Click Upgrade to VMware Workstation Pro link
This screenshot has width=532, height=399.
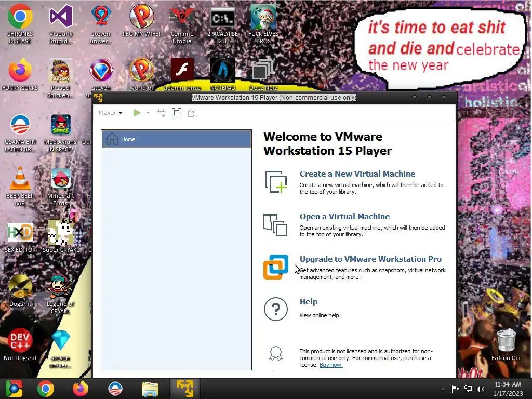[x=370, y=259]
